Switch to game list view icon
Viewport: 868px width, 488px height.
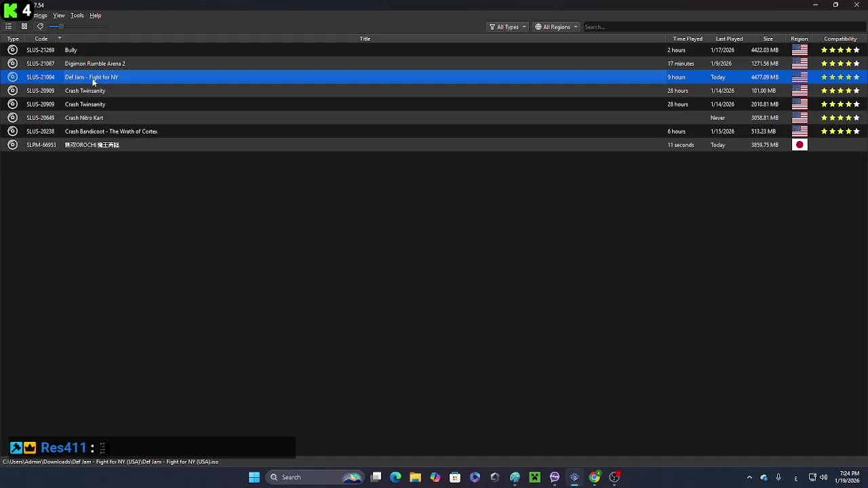(x=9, y=26)
